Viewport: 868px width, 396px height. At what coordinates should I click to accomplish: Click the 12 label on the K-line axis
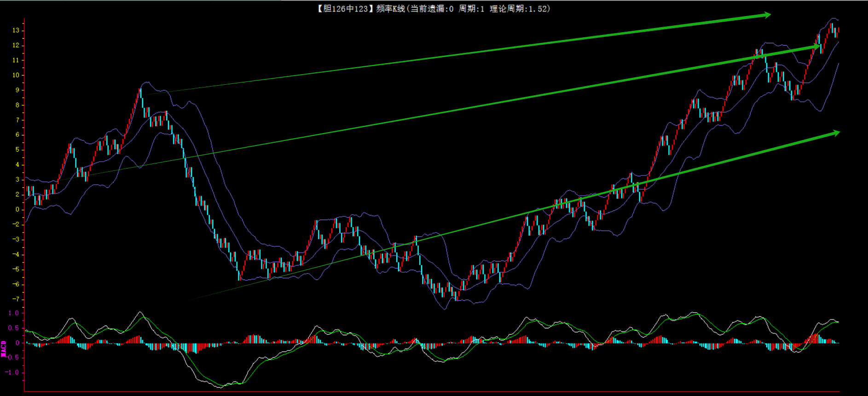tap(16, 45)
